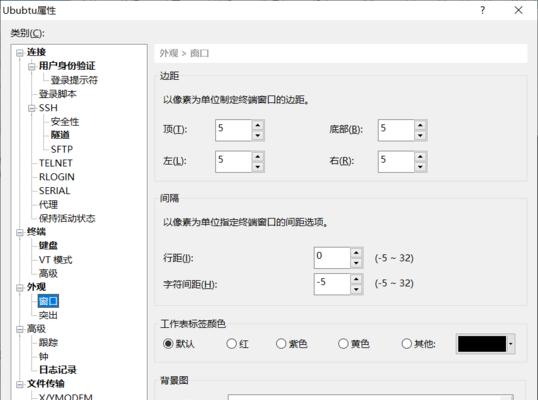Screen dimensions: 538x400
Task: Collapse the 外观 tree node
Action: point(20,287)
